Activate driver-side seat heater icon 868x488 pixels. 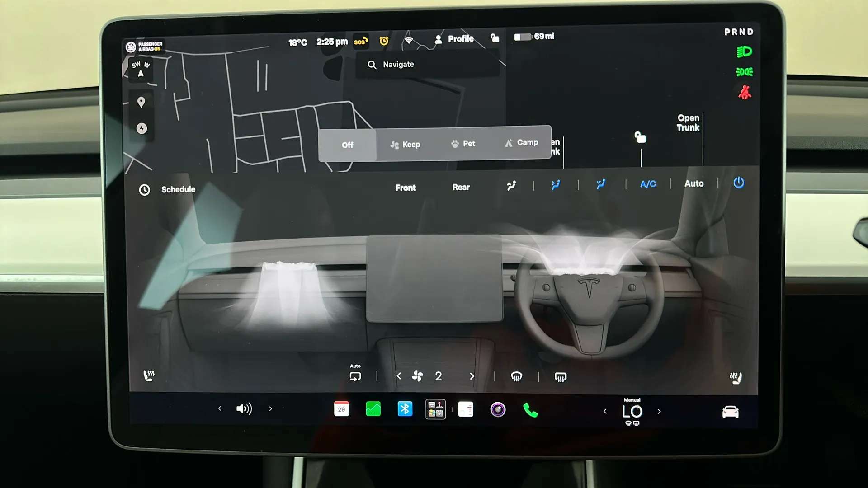(x=736, y=378)
